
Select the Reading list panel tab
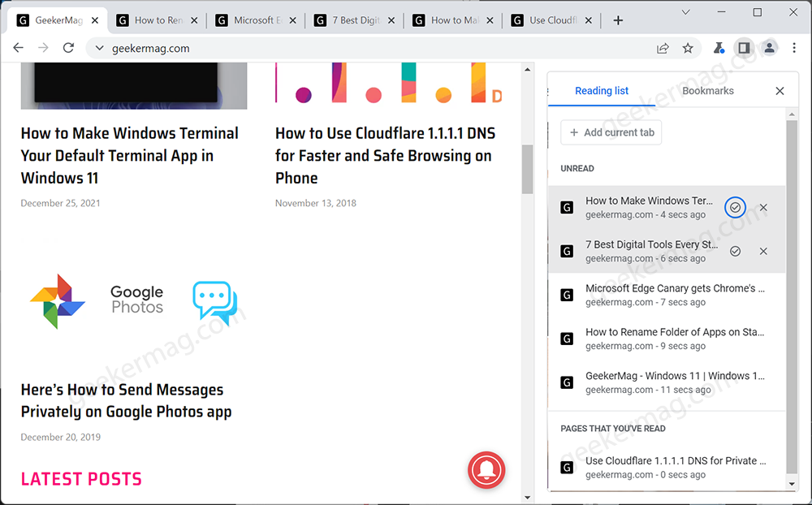602,91
